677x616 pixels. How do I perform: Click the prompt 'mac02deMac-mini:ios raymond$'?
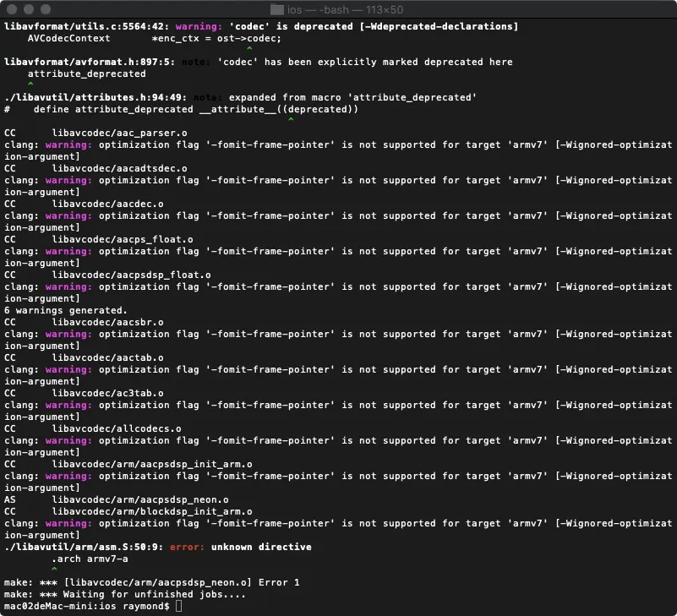tap(87, 606)
